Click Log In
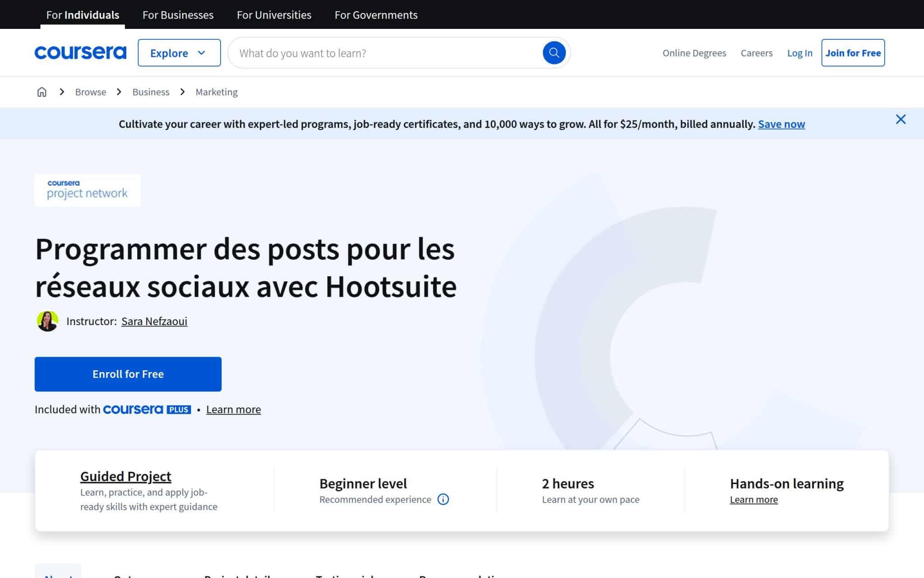Screen dimensions: 924x578 (799, 53)
